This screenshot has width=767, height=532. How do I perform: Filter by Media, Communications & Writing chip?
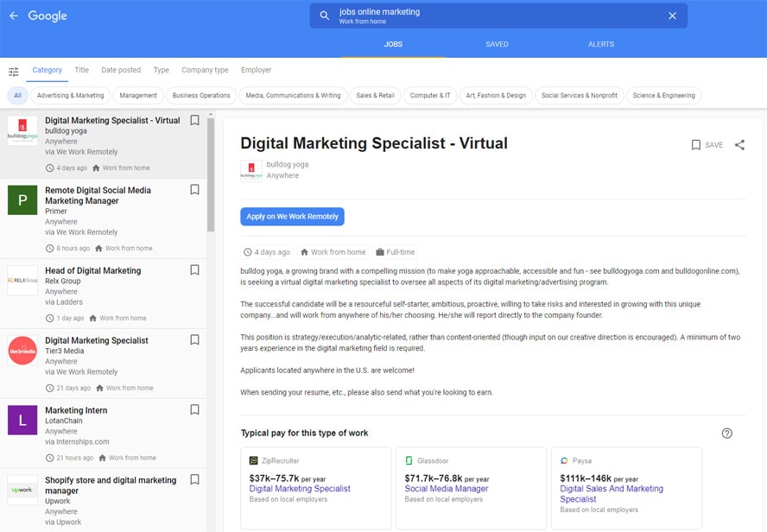(x=293, y=95)
